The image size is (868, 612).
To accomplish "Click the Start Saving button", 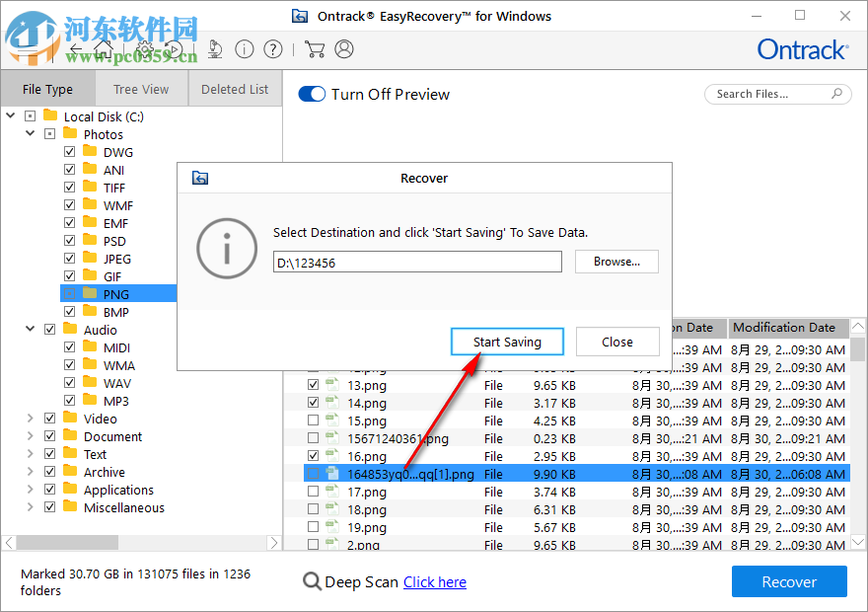I will tap(507, 342).
